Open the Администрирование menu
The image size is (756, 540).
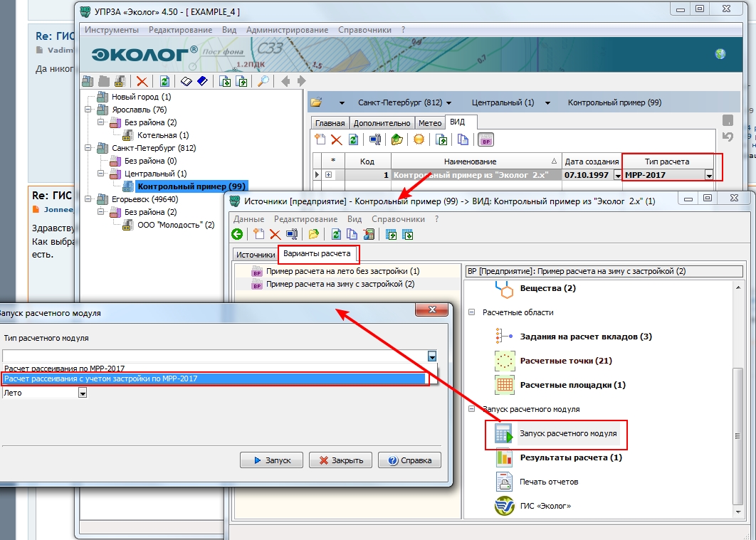287,30
